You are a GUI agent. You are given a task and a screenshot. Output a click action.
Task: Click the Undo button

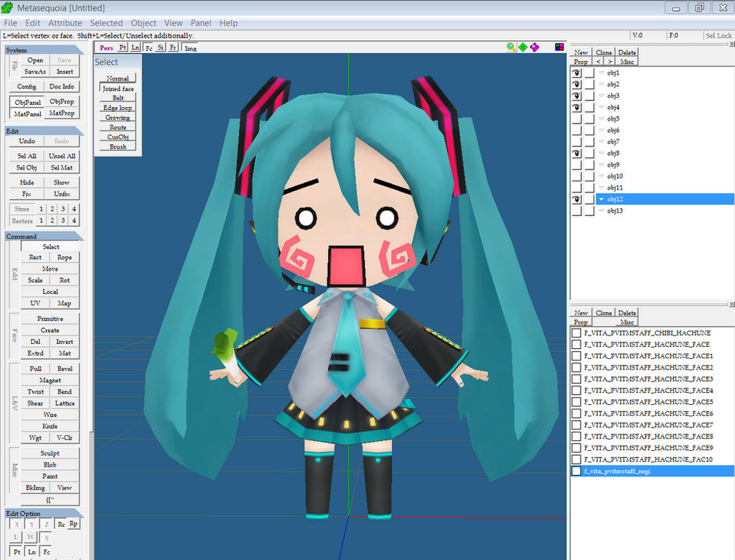27,141
